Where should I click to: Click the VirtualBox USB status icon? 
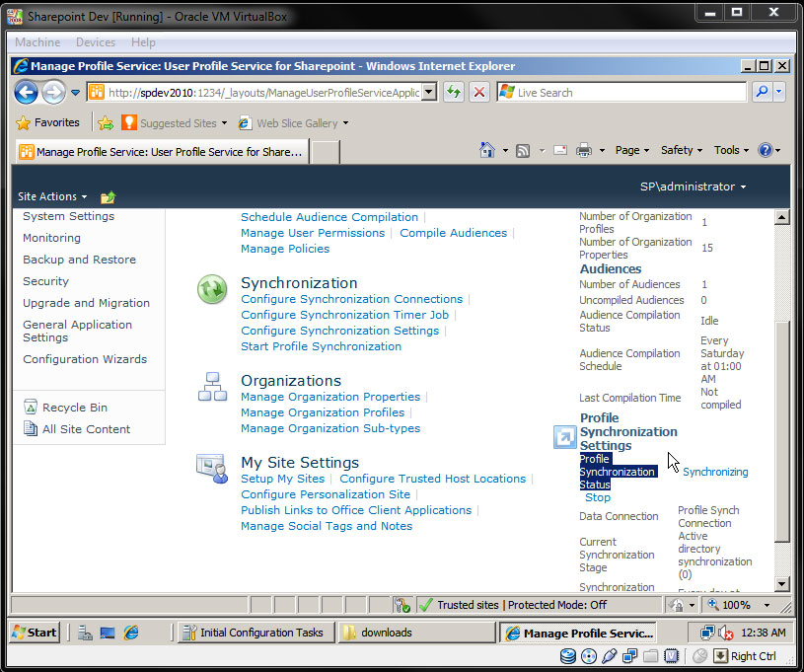pos(610,655)
